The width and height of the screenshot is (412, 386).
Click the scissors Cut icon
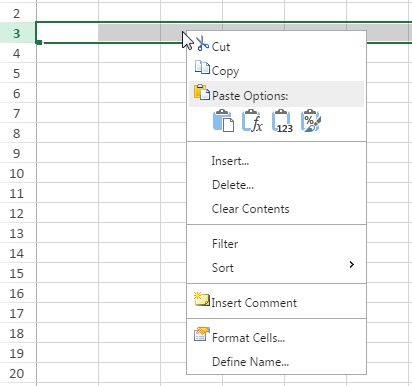pos(202,44)
